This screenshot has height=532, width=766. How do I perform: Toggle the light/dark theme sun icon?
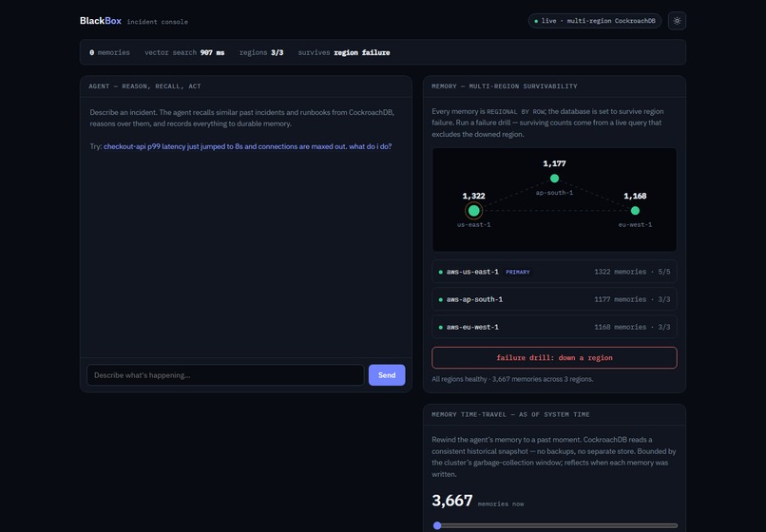click(x=677, y=21)
